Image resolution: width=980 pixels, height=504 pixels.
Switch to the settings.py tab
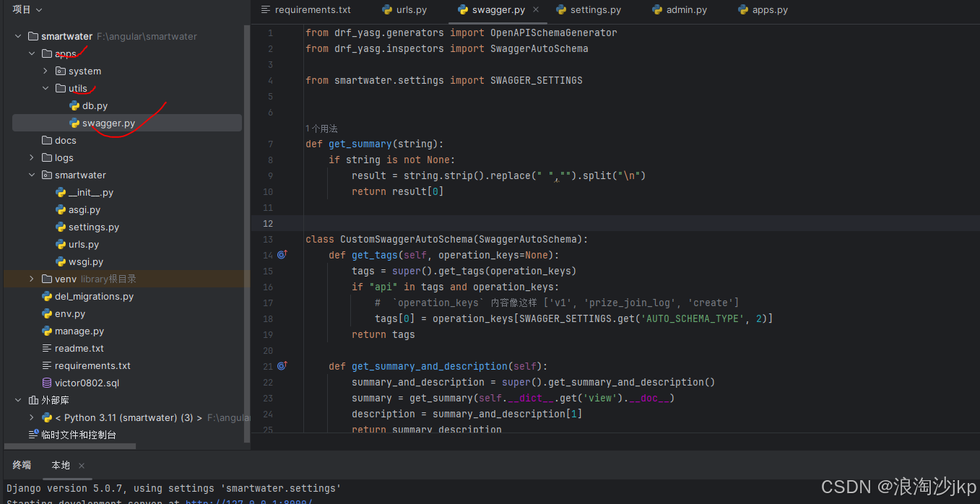[x=588, y=10]
